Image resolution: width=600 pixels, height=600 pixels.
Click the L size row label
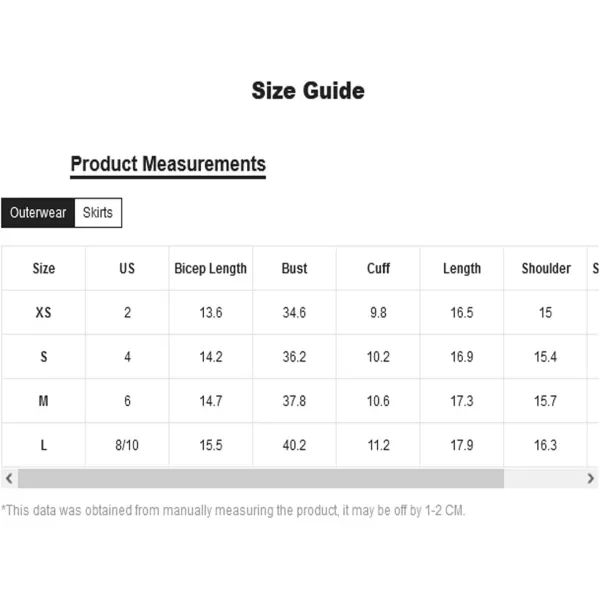point(44,445)
